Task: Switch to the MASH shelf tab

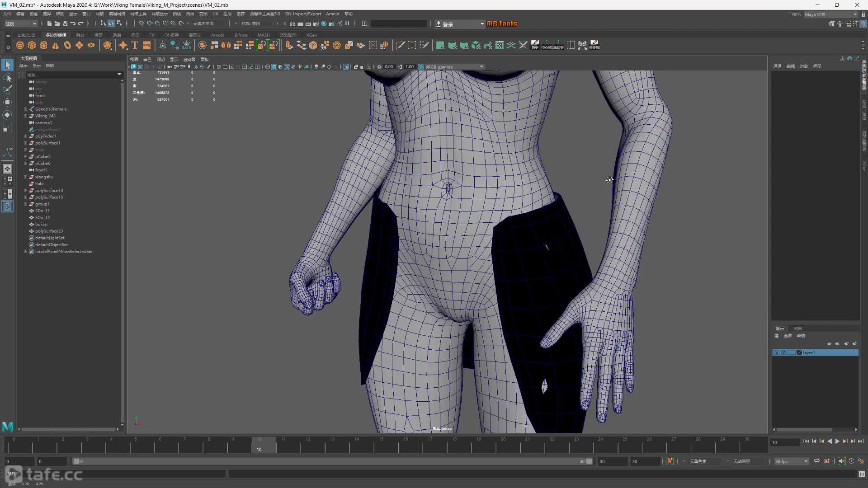Action: point(264,35)
